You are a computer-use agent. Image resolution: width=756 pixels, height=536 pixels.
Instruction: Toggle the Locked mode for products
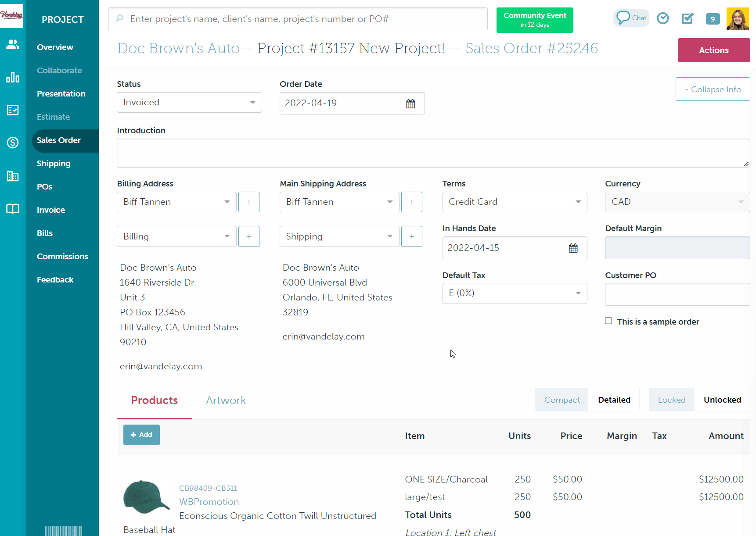[x=671, y=400]
